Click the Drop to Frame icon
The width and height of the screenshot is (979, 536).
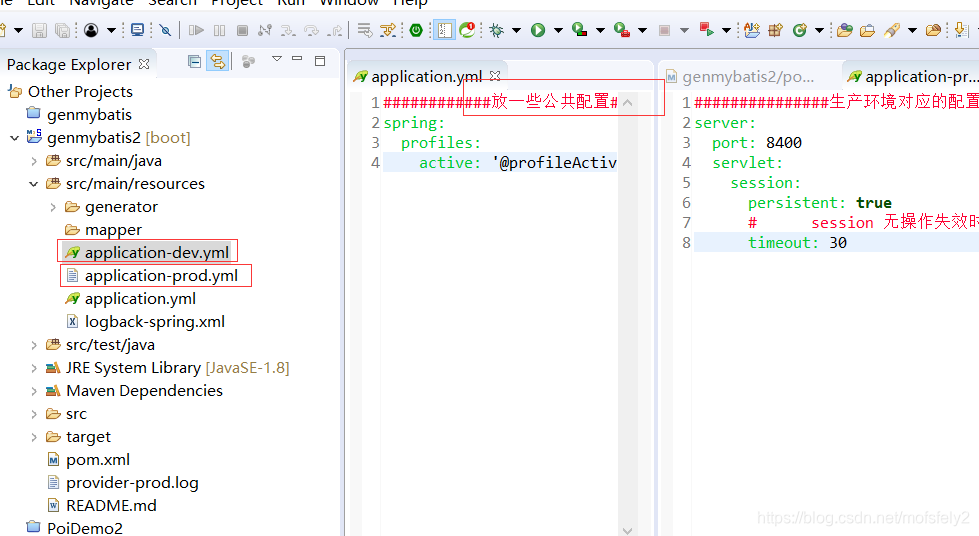pos(365,30)
